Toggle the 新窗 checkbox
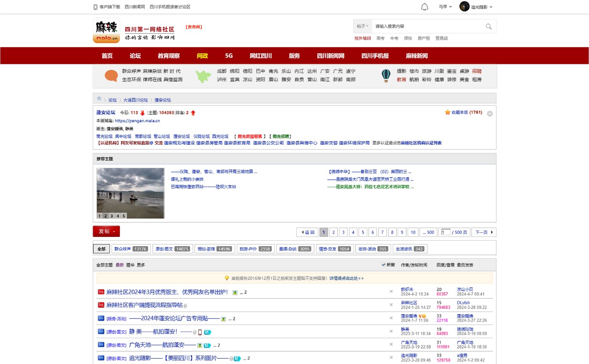Viewport: 589px width, 364px height. click(x=383, y=265)
